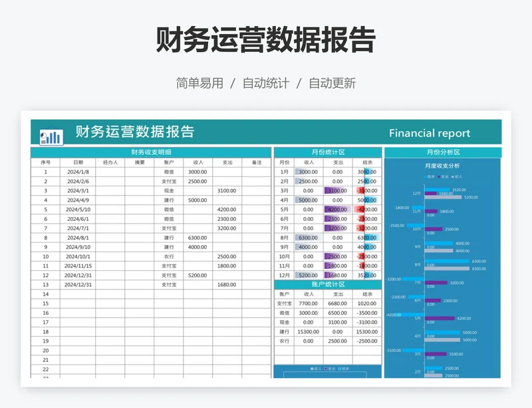Select the date cell 2024/5/10
Viewport: 532px width, 408px height.
point(78,210)
